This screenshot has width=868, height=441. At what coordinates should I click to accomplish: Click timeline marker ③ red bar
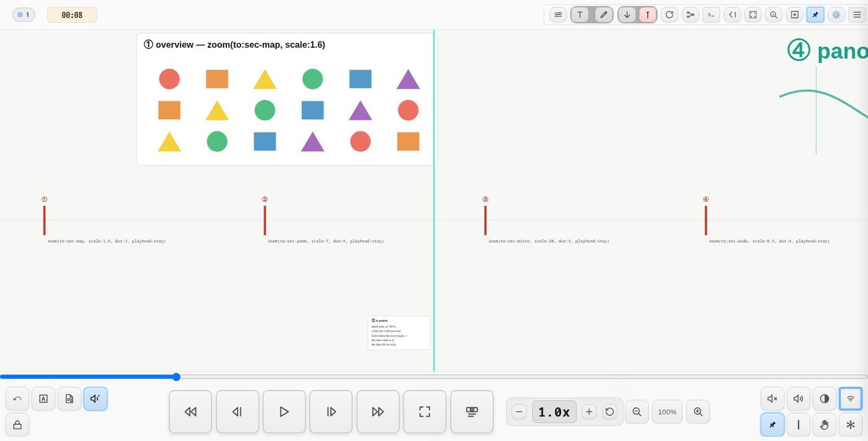pos(485,220)
